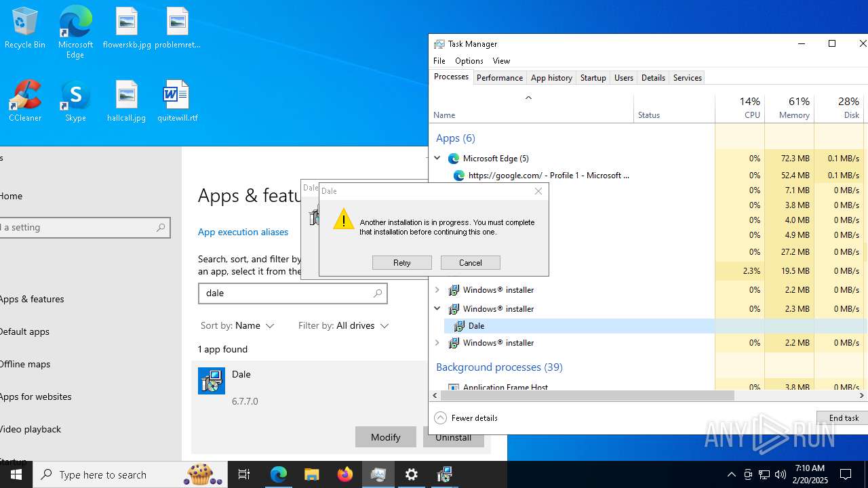Open CCleaner desktop shortcut
Image resolution: width=868 pixels, height=488 pixels.
tap(25, 101)
